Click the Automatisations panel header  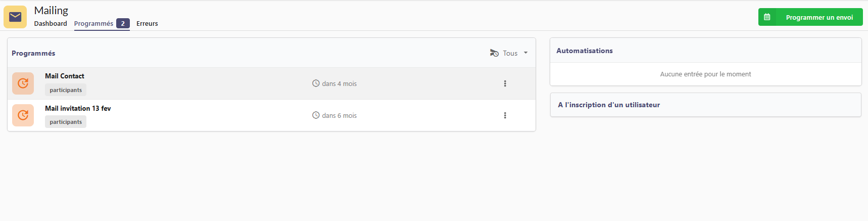pyautogui.click(x=585, y=51)
